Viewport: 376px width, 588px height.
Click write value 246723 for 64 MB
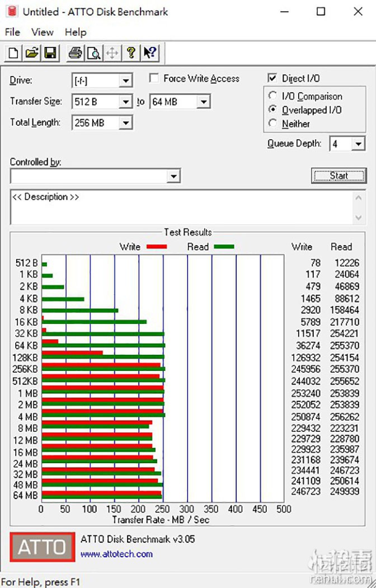(x=306, y=491)
